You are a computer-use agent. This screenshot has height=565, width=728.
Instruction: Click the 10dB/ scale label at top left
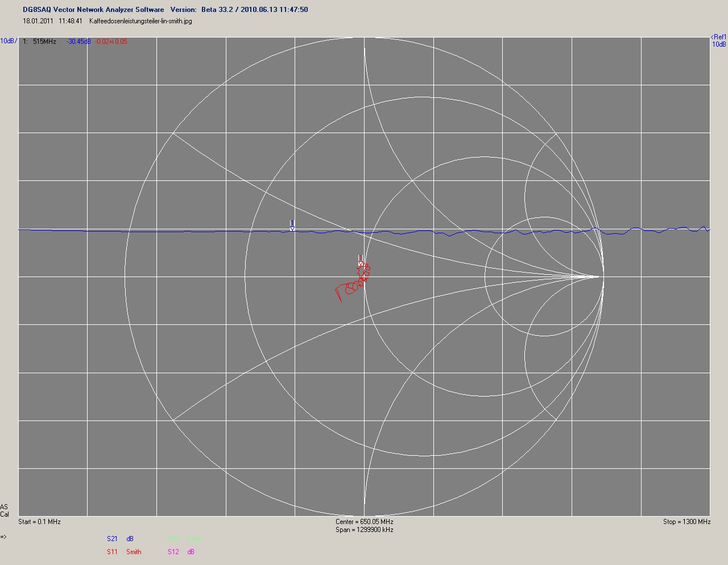coord(9,41)
